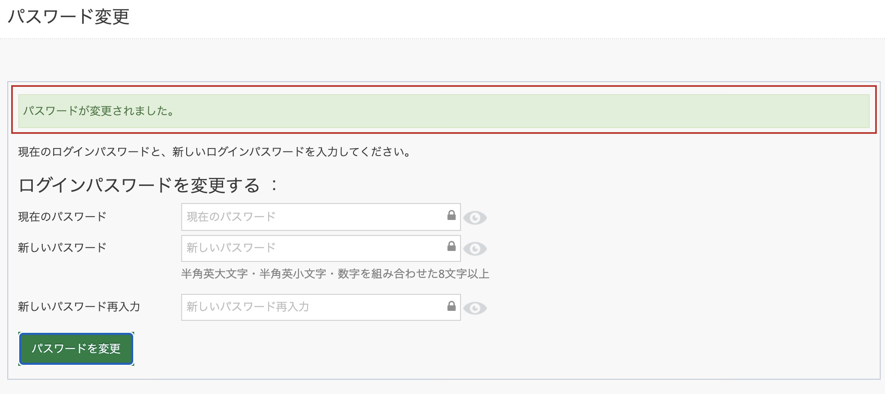This screenshot has height=394, width=885.
Task: Submit with the green パスワードを変更 button
Action: coord(76,349)
